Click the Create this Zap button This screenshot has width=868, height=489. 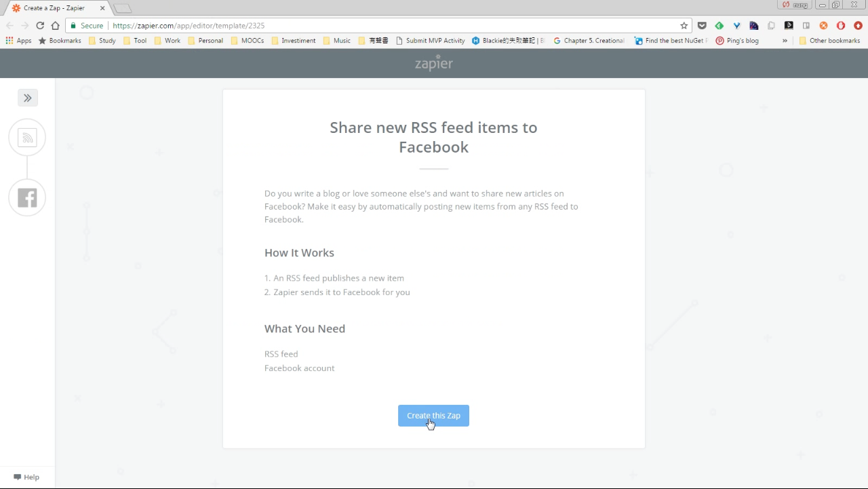(433, 416)
